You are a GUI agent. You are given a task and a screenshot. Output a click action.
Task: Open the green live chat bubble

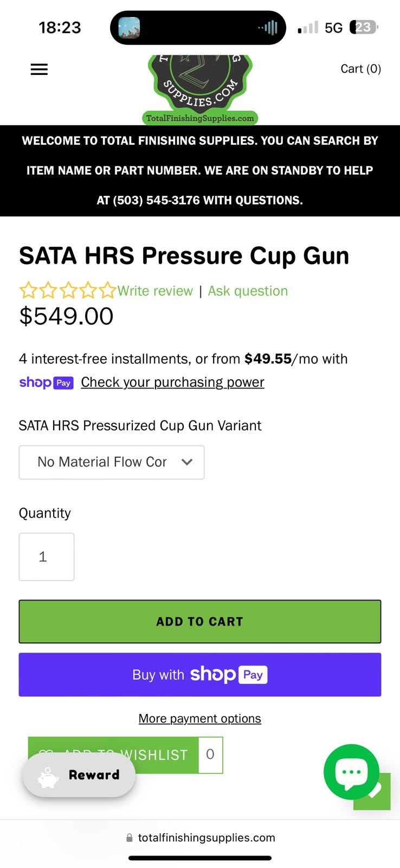351,771
